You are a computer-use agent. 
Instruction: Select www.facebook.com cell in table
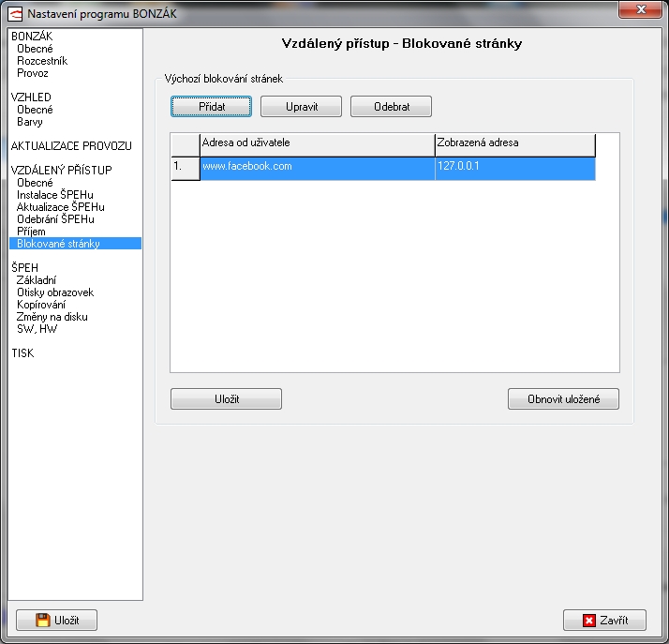[x=318, y=169]
